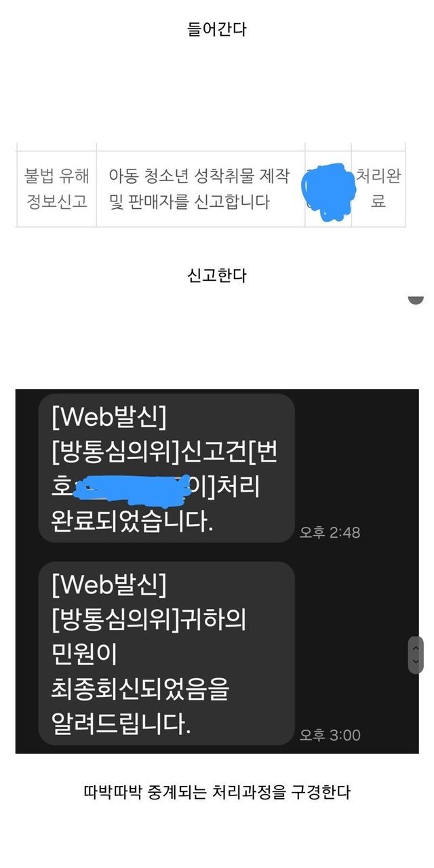Open the '불법 유해 정보신고' table cell

coord(57,189)
